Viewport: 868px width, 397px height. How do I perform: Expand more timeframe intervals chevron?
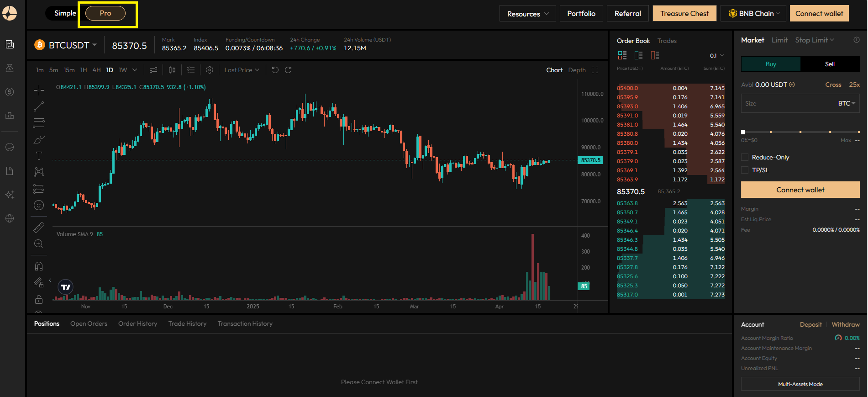tap(135, 70)
